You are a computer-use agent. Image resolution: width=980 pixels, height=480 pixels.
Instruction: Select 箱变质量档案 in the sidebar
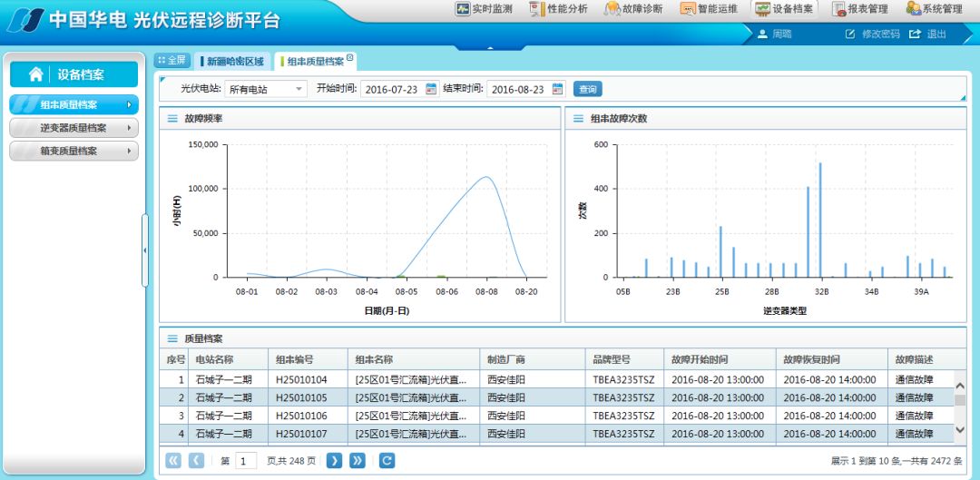73,151
